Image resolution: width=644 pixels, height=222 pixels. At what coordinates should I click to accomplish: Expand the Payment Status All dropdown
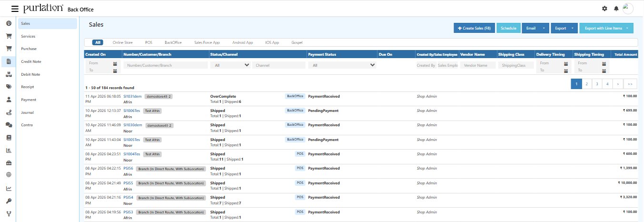tap(342, 65)
